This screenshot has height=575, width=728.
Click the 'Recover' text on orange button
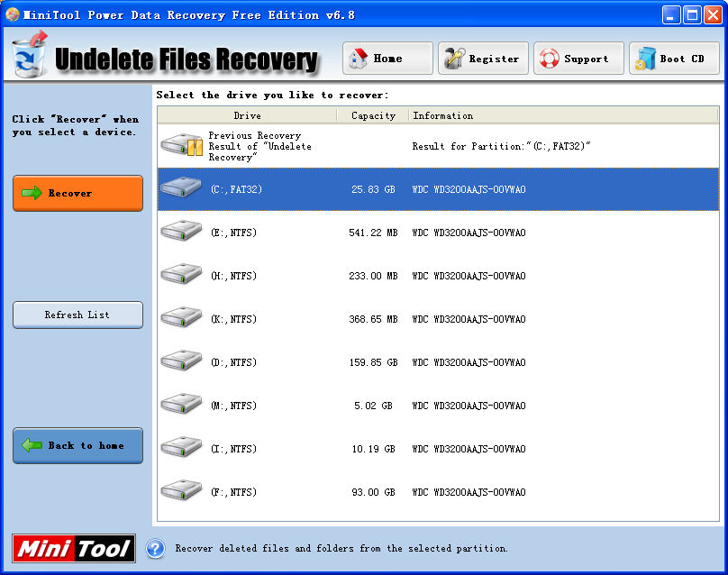(70, 193)
